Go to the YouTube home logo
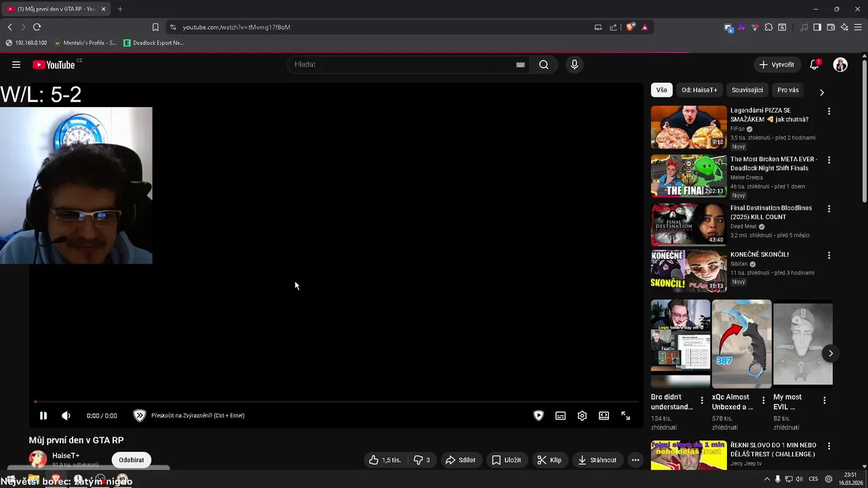This screenshot has height=488, width=868. pyautogui.click(x=54, y=64)
